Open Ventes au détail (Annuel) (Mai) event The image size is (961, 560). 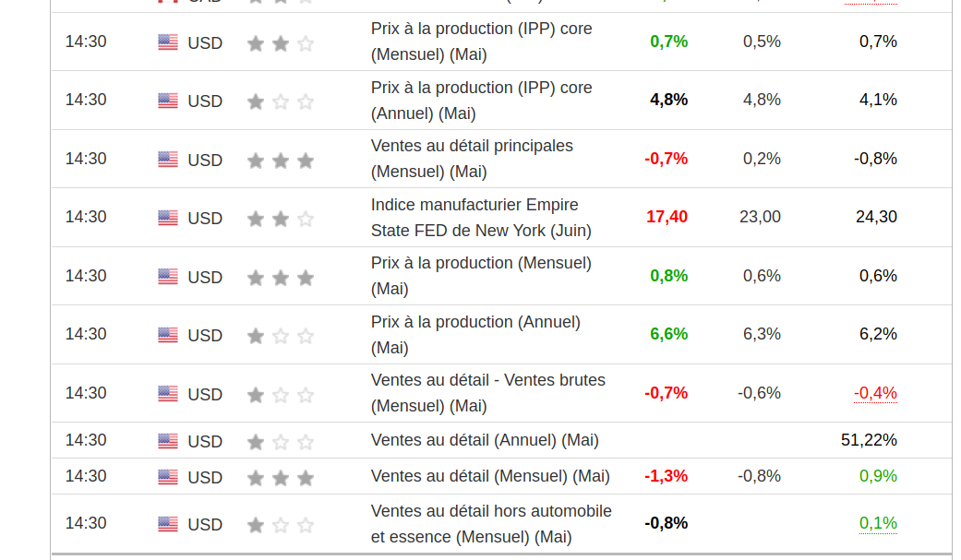click(x=485, y=440)
